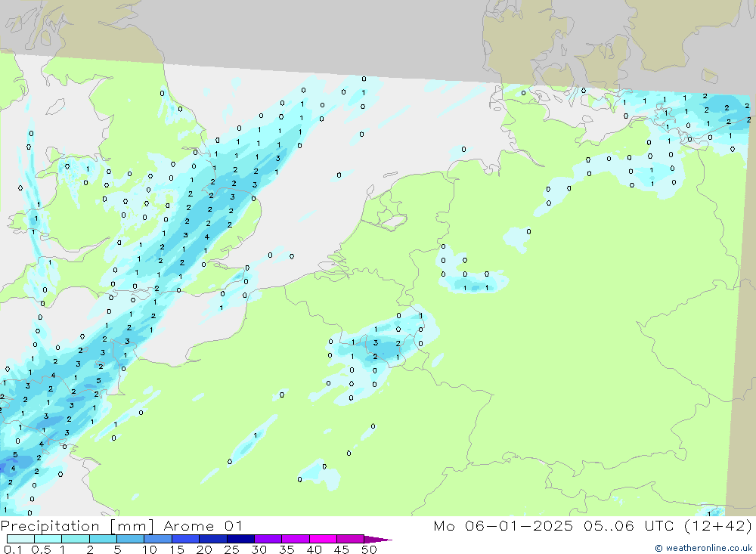Pick the 15–20 mm legend segment
The height and width of the screenshot is (554, 756).
click(x=185, y=539)
